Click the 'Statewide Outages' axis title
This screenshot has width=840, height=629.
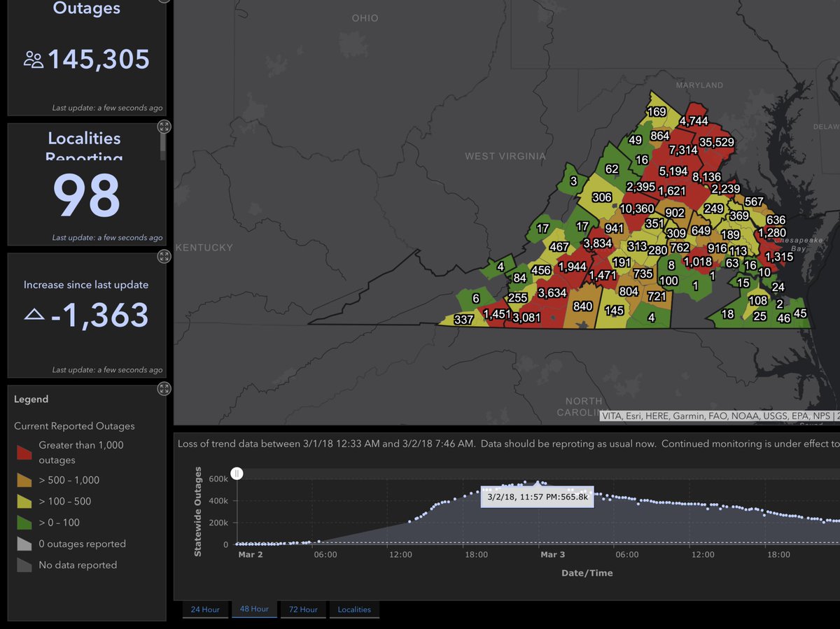[197, 511]
